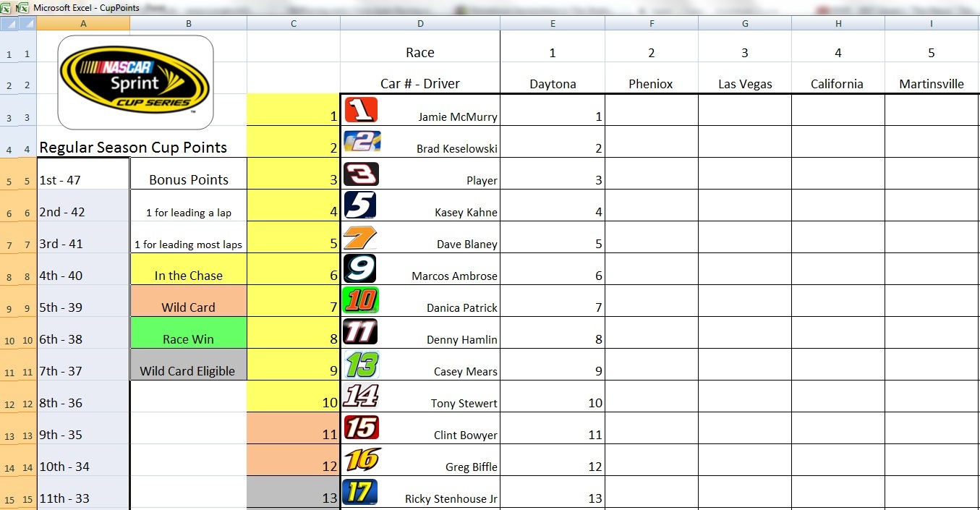Click Casey Mears' number 13 car icon
Viewport: 980px width, 510px height.
click(361, 364)
